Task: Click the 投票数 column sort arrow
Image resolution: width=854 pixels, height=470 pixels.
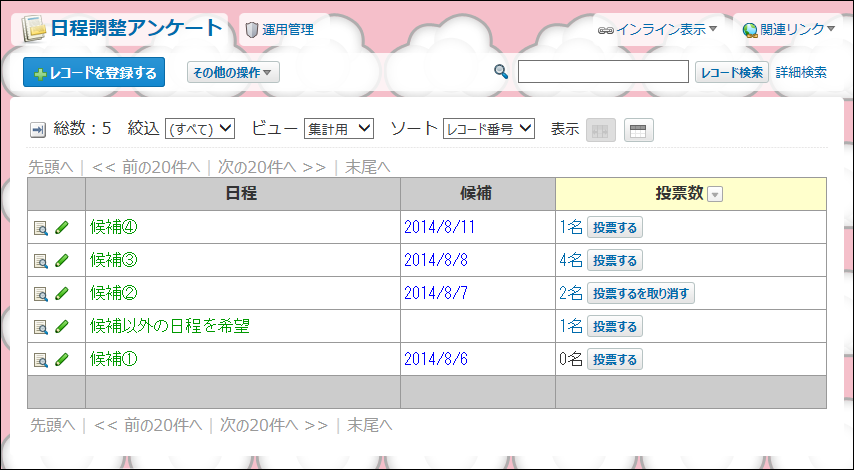Action: click(715, 194)
